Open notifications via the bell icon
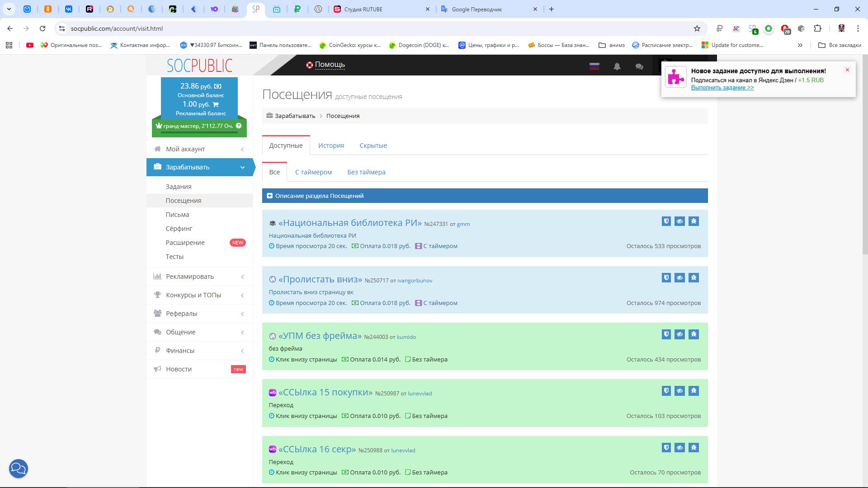This screenshot has width=868, height=488. tap(617, 66)
